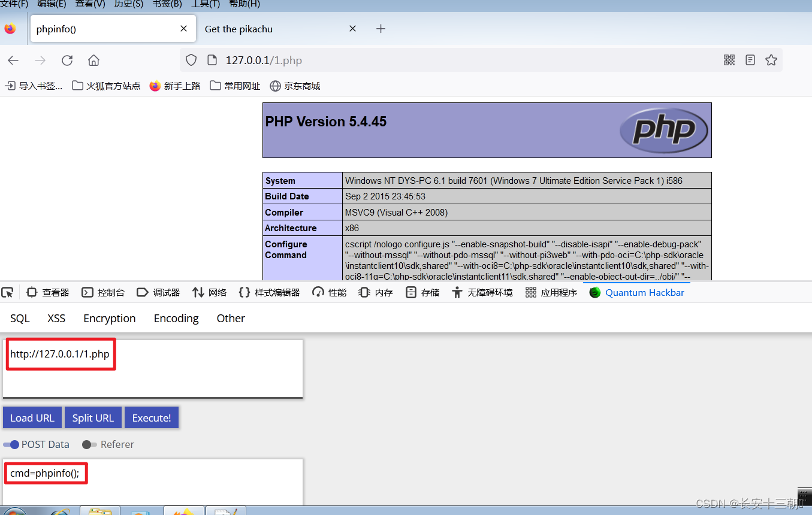
Task: Click the forward navigation arrow
Action: point(40,60)
